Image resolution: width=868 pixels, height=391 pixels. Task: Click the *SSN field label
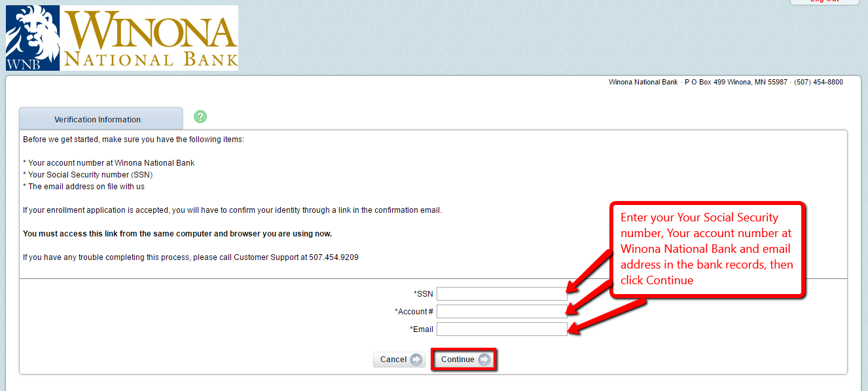(423, 293)
